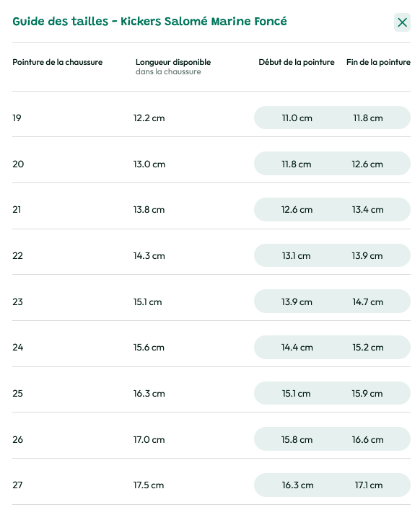Click the Longueur disponible column header
420x507 pixels.
point(173,66)
